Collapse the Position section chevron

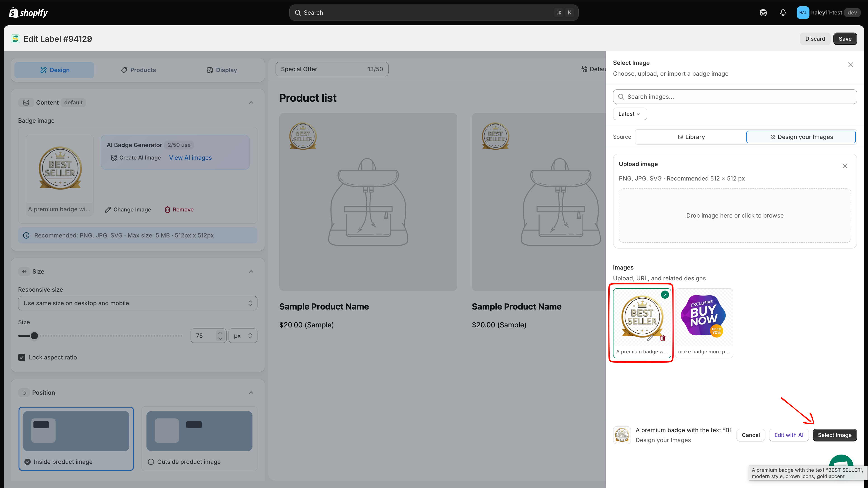251,393
